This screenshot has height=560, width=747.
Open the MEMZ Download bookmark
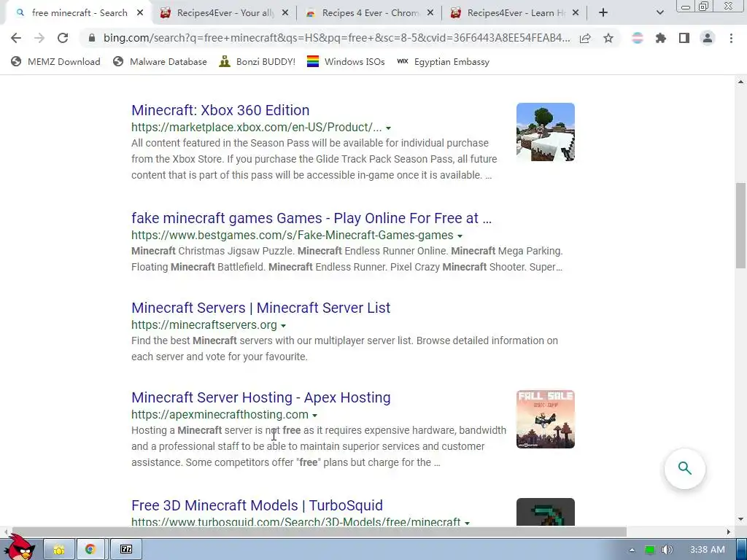point(55,61)
